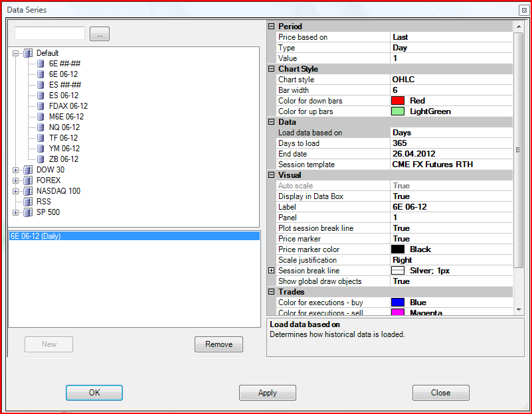Select the Type value Day
The image size is (532, 414).
pos(452,48)
